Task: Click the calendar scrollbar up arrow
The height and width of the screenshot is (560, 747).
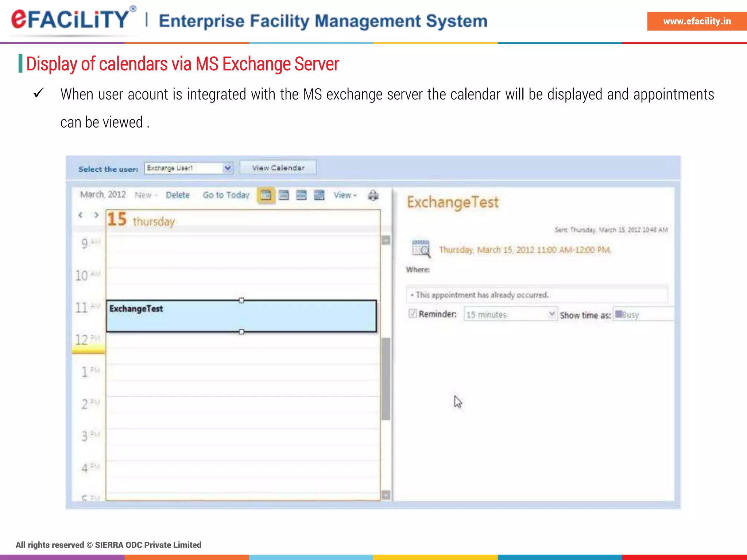Action: (386, 240)
